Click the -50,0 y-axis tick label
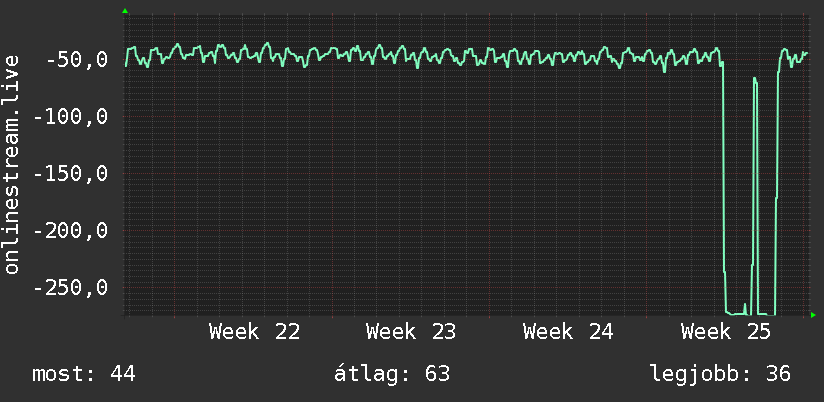 coord(77,60)
